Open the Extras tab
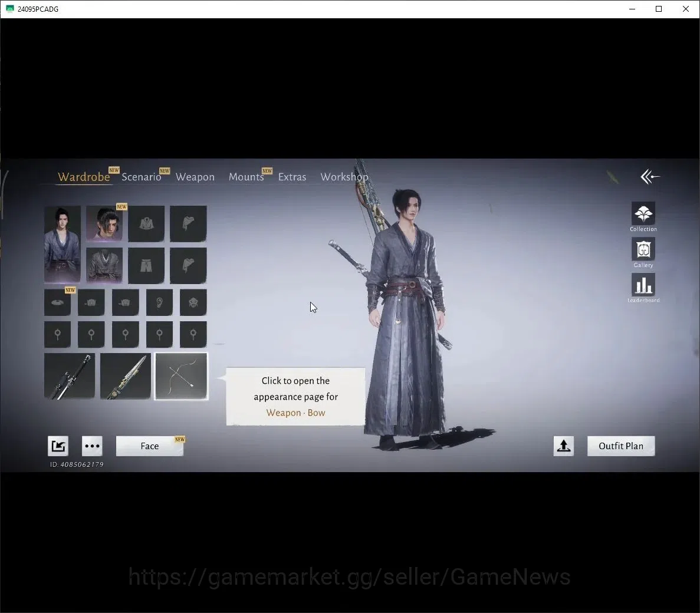The image size is (700, 613). [292, 177]
